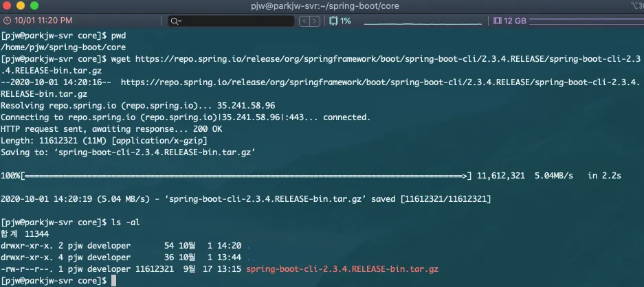Click the 'in 2.2s' duration text
Viewport: 644px width, 287px height.
(x=604, y=176)
